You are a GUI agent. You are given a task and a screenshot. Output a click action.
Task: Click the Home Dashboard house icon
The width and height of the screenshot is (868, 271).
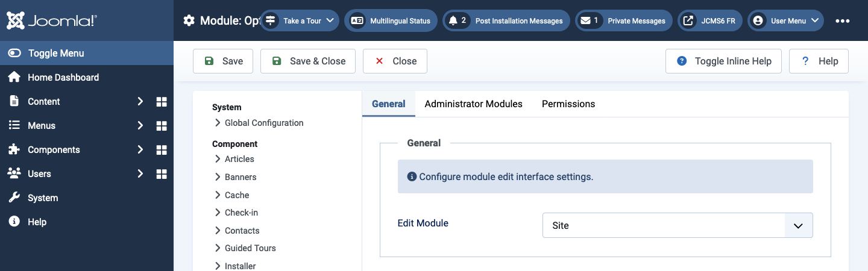point(14,77)
